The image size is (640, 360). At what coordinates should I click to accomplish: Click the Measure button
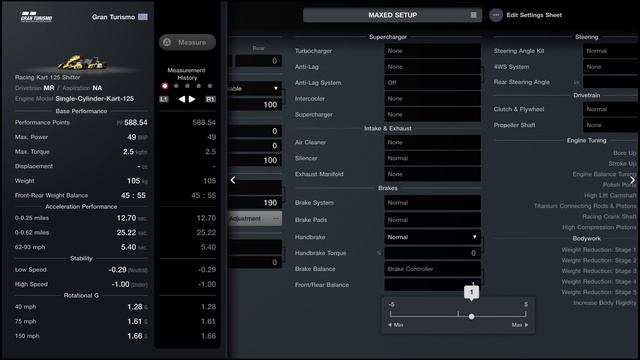[187, 42]
